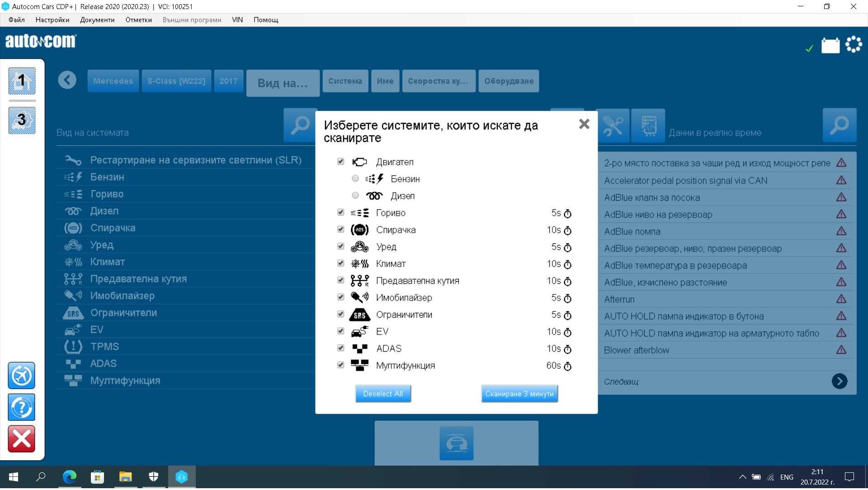
Task: Select the Оборудване tab
Action: (x=509, y=81)
